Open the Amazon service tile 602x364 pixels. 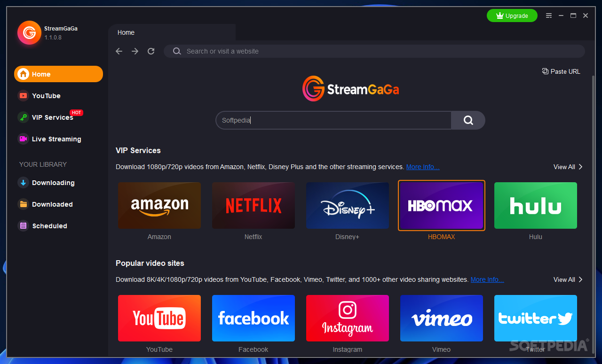(159, 206)
